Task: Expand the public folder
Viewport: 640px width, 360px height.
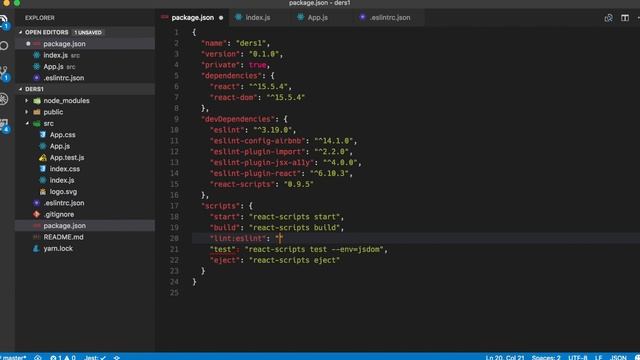Action: (x=27, y=112)
